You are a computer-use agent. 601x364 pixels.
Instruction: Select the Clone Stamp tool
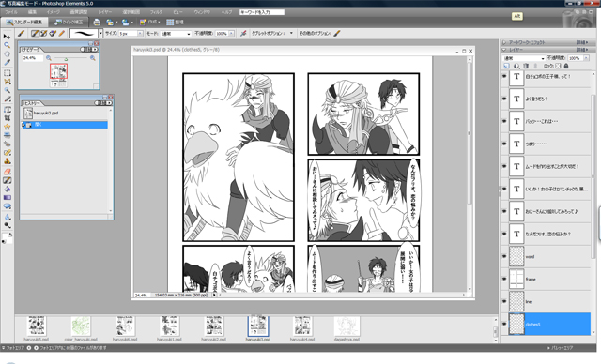tap(7, 161)
